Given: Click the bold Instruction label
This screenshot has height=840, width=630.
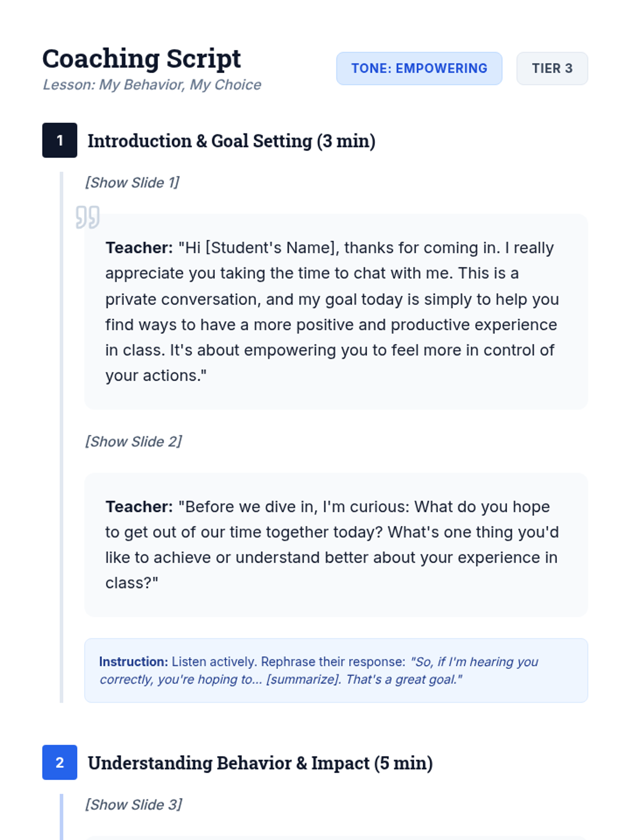Looking at the screenshot, I should click(x=133, y=661).
